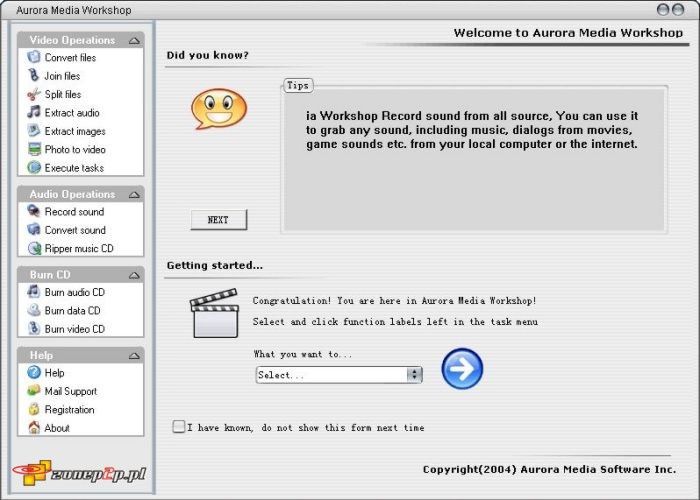Click the smiley tips mascot image
Image resolution: width=700 pixels, height=500 pixels.
[x=218, y=109]
